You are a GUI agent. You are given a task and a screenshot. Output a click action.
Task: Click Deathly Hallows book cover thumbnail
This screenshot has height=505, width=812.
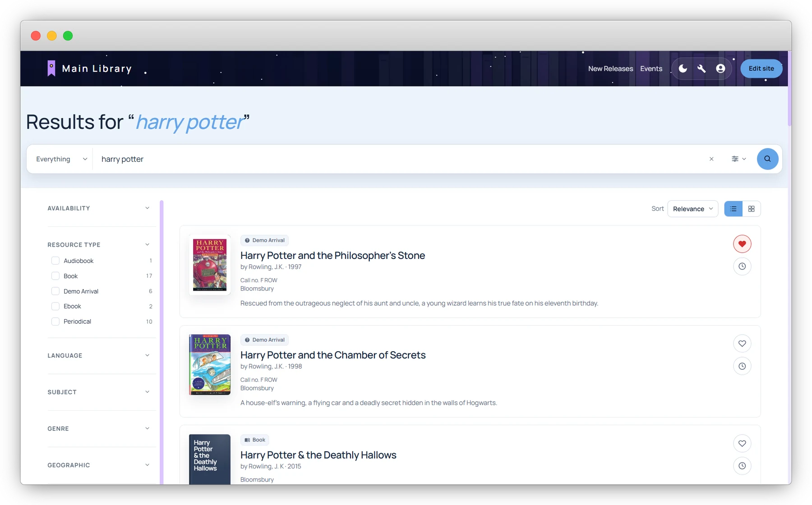click(x=210, y=459)
